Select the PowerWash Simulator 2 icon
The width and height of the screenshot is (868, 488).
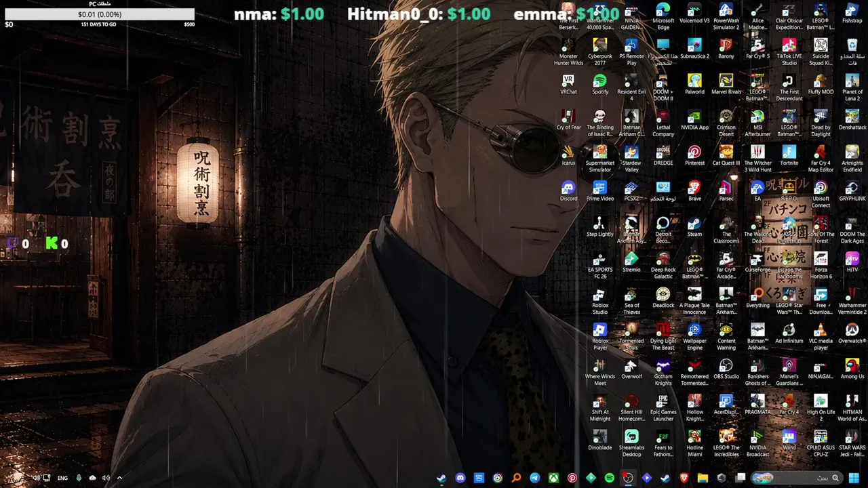(726, 16)
